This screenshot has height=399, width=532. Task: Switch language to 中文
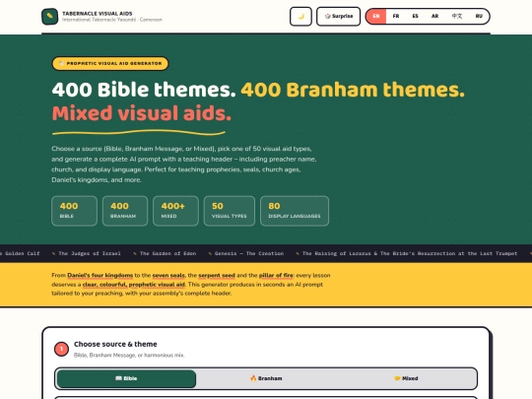click(x=457, y=17)
